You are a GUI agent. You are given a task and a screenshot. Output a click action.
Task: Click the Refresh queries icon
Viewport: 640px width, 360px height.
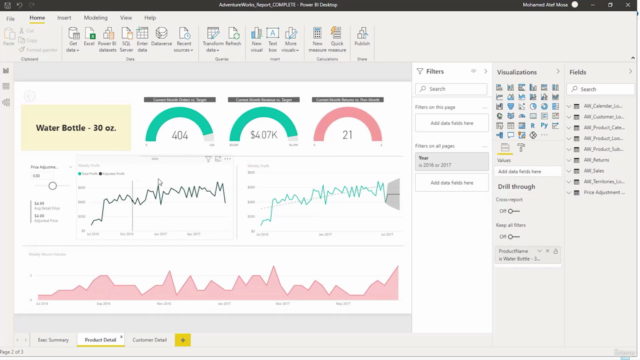coord(233,37)
